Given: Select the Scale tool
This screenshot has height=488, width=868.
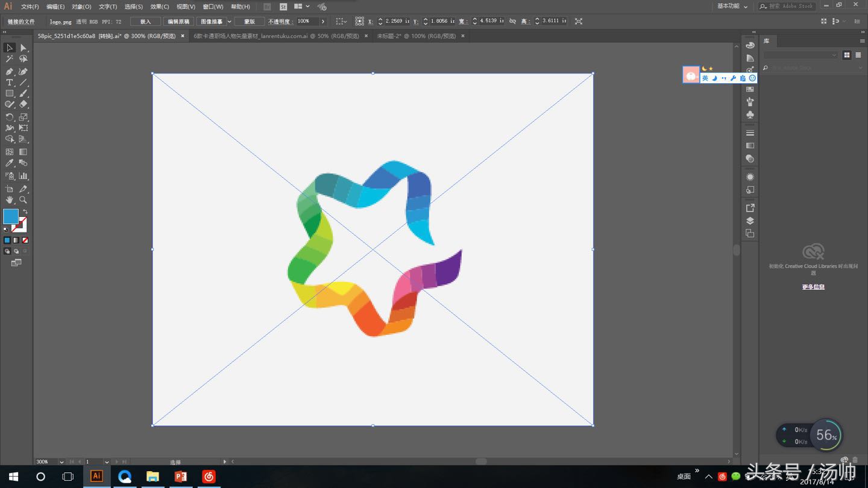Looking at the screenshot, I should coord(24,117).
